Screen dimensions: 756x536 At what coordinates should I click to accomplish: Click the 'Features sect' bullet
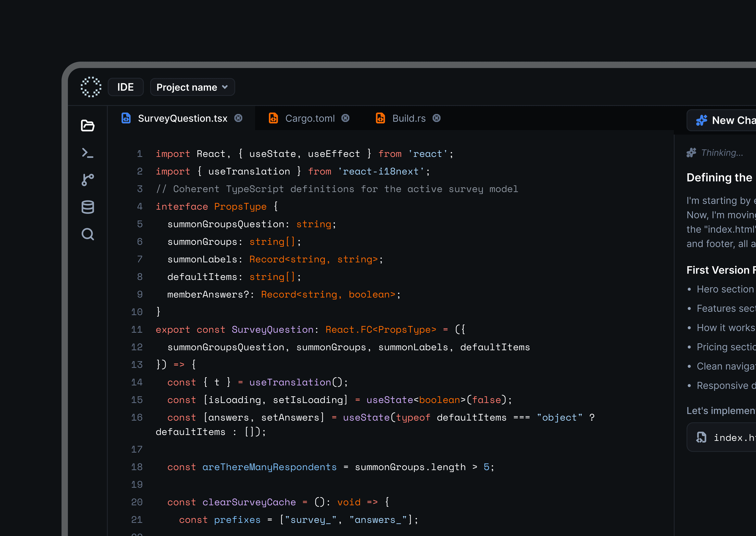[x=726, y=308]
